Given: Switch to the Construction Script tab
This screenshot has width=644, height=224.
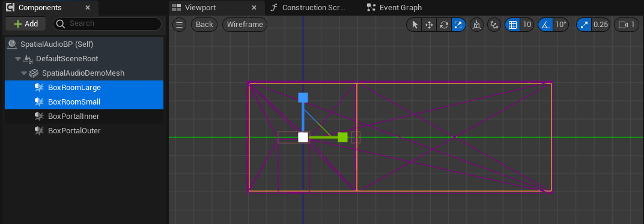Looking at the screenshot, I should pyautogui.click(x=314, y=8).
